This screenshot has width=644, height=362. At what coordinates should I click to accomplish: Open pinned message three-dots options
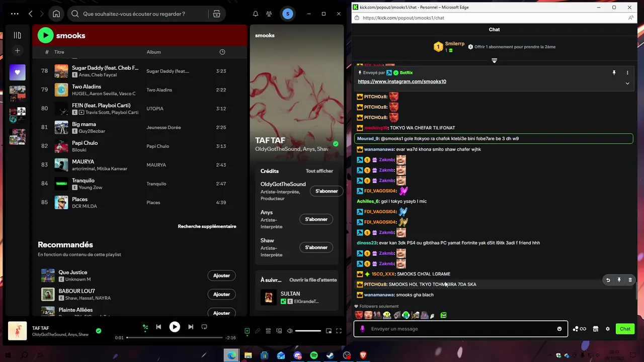[x=627, y=73]
